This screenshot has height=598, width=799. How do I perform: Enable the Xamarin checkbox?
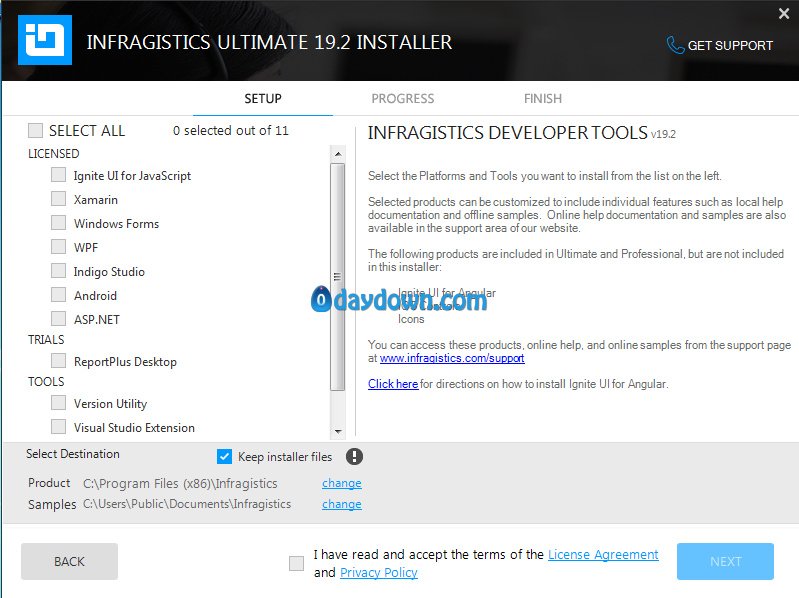[x=58, y=199]
